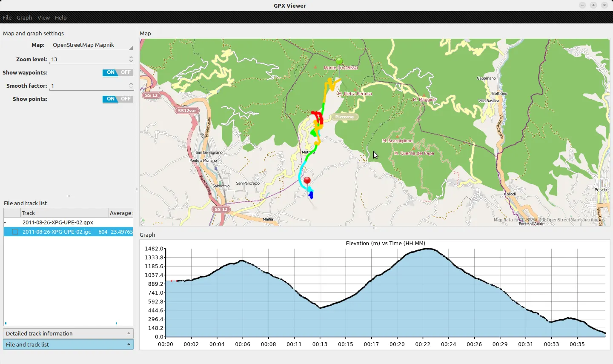Click the San Pancrazio label on map
The height and width of the screenshot is (364, 613).
(x=248, y=183)
